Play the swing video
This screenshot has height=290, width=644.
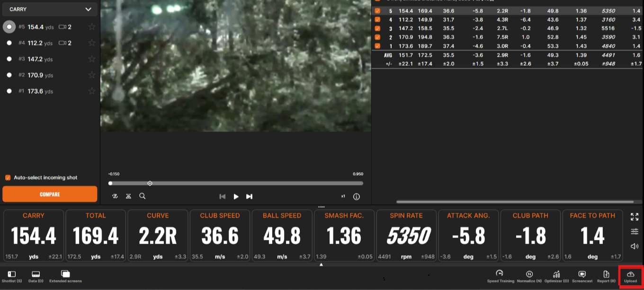click(236, 196)
